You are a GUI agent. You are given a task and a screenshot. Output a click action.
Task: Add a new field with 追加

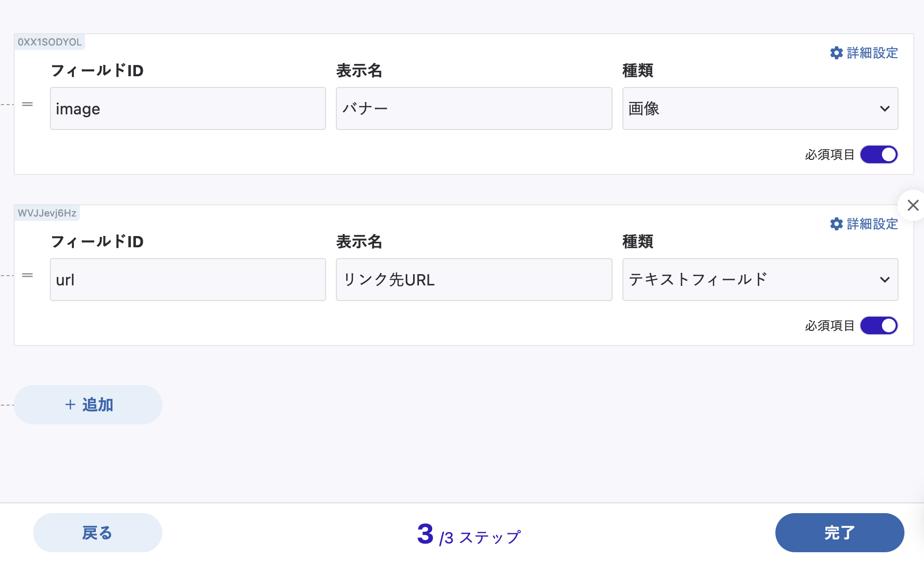[88, 405]
